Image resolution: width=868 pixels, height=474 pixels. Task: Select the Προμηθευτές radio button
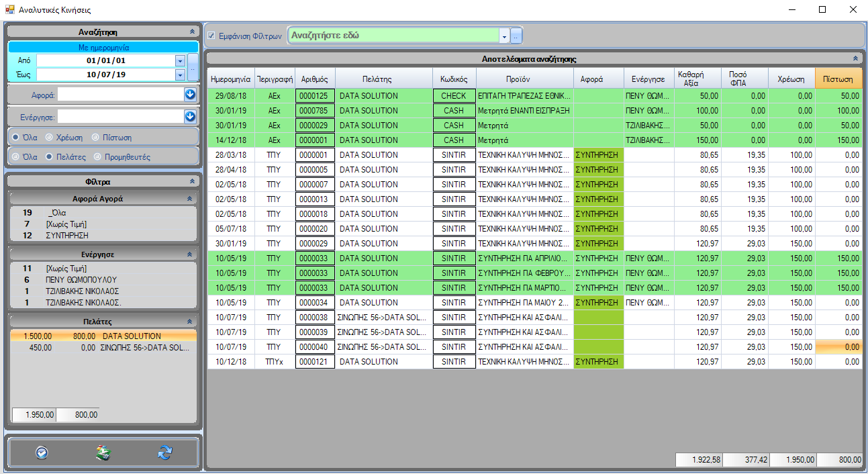point(98,157)
